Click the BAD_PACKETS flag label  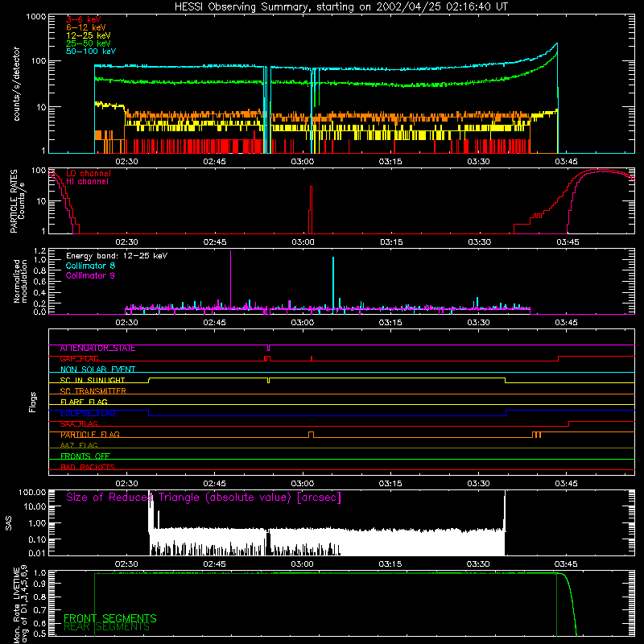88,468
